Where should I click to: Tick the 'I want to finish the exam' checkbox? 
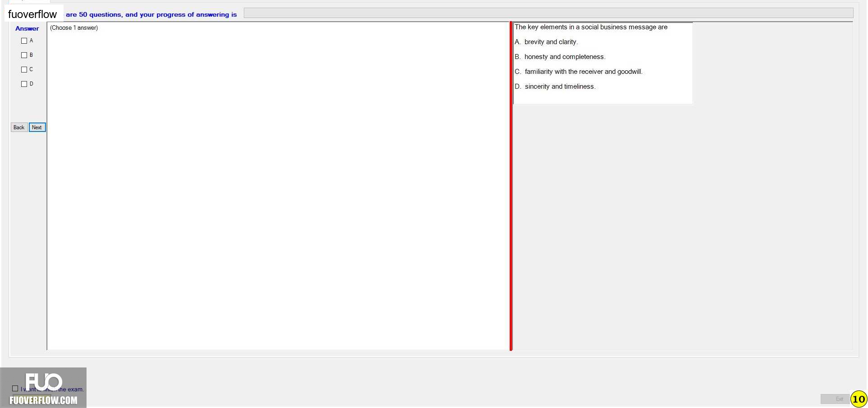15,389
